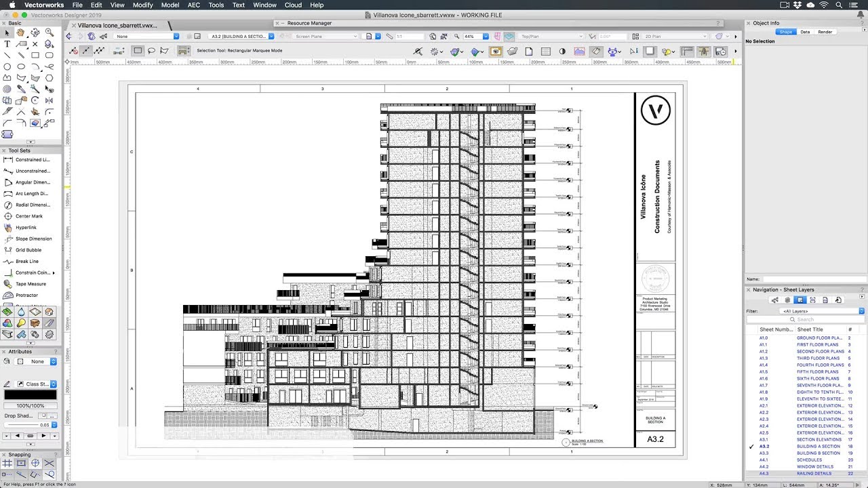This screenshot has height=488, width=868.
Task: Open the All Layers filter dropdown
Action: (x=822, y=311)
